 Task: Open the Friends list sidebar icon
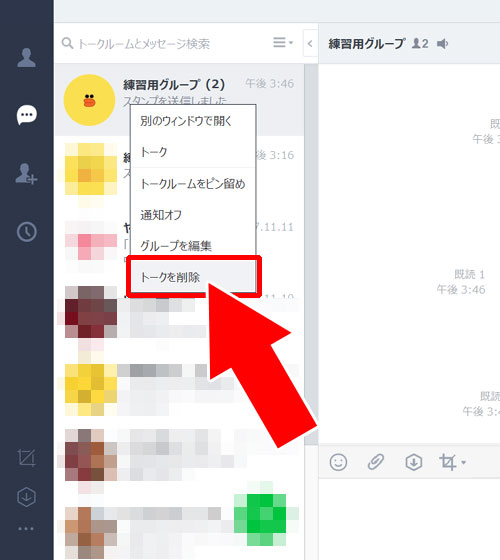26,58
